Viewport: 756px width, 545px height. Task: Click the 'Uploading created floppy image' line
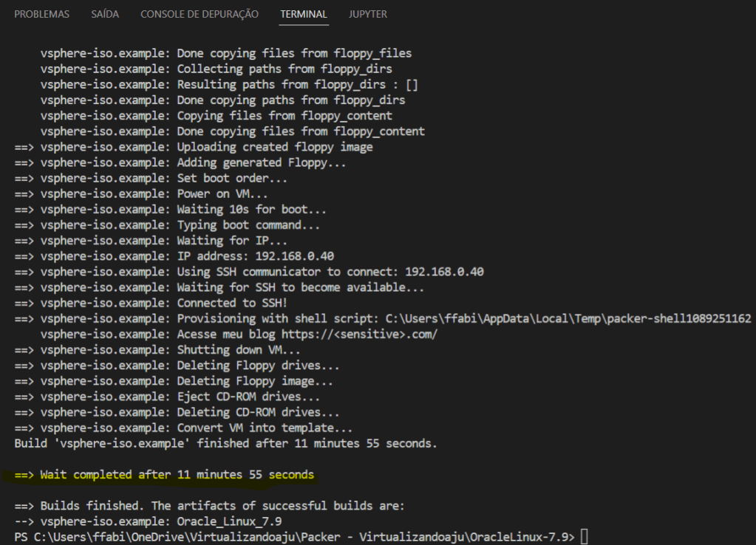coord(275,147)
